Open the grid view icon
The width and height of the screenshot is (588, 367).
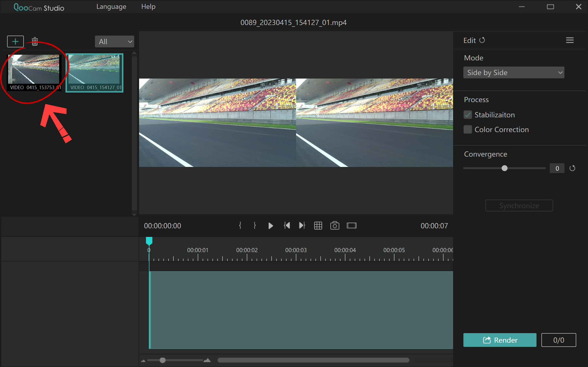(318, 226)
